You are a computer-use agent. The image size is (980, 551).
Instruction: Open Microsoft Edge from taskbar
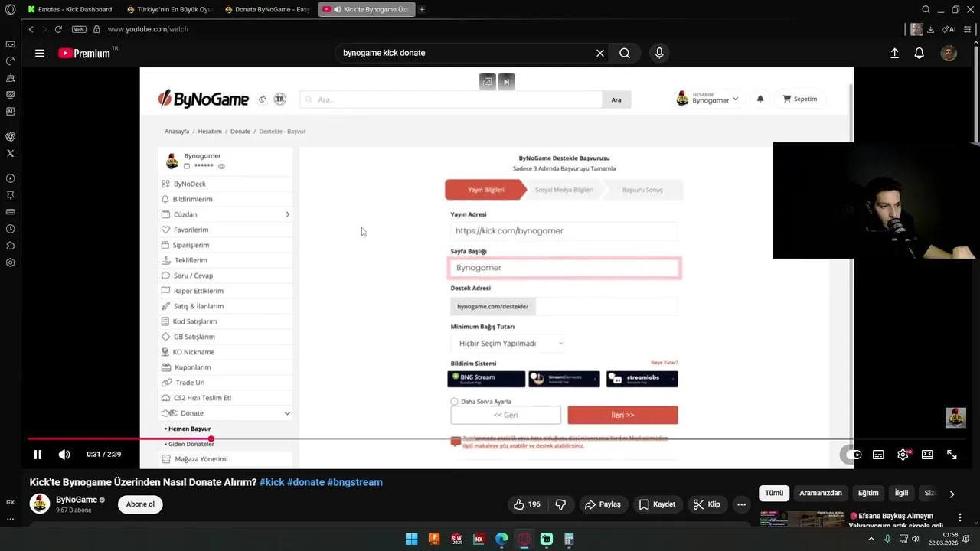pyautogui.click(x=501, y=539)
